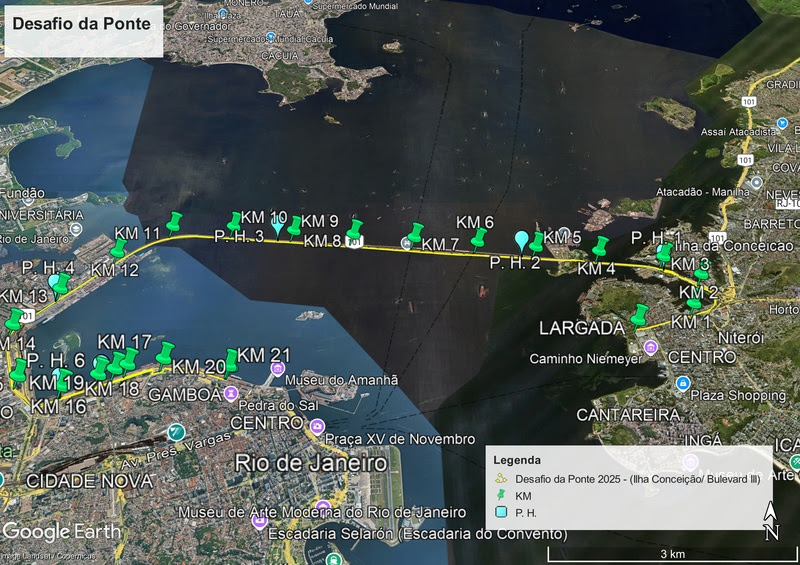Image resolution: width=800 pixels, height=565 pixels.
Task: Click the P. H. cyan square legend swatch
Action: coord(501,512)
